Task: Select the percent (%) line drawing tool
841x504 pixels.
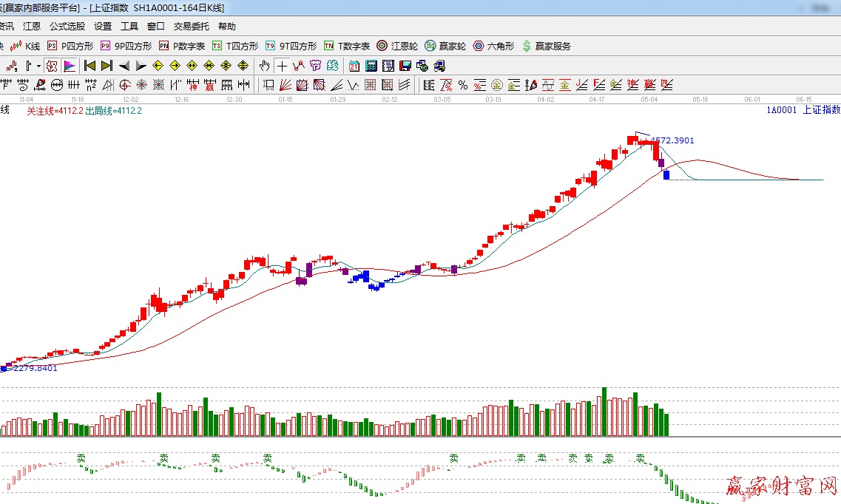Action: pyautogui.click(x=463, y=85)
